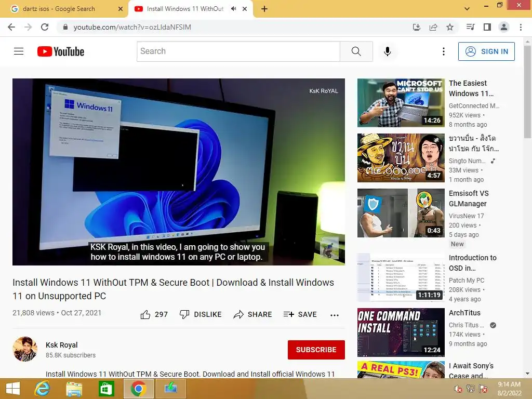Bookmark this page with star icon
The height and width of the screenshot is (399, 532).
pyautogui.click(x=450, y=27)
